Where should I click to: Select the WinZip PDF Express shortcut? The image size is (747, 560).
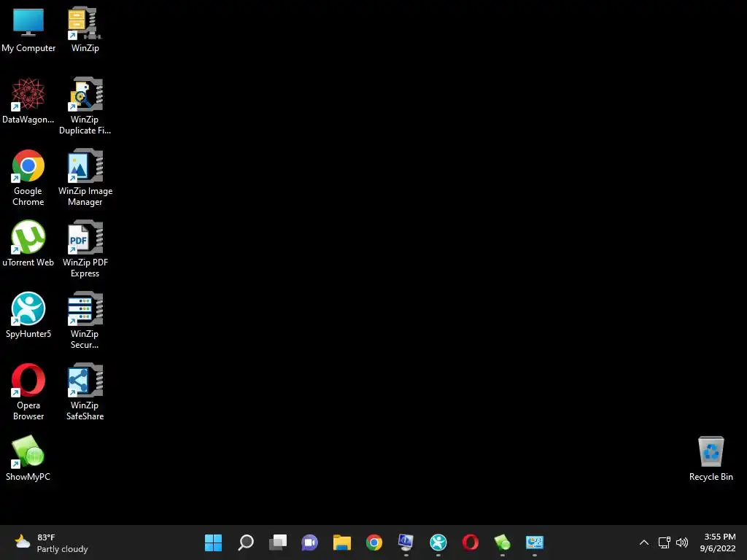pos(85,249)
